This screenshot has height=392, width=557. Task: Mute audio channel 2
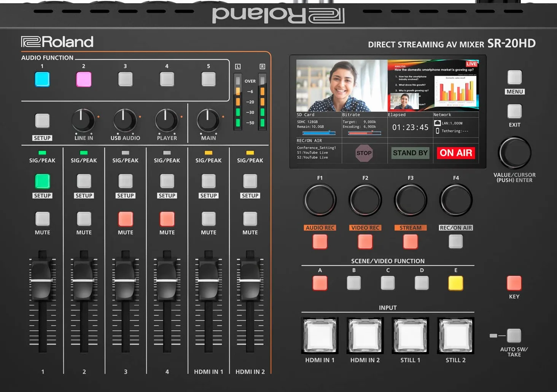point(84,219)
